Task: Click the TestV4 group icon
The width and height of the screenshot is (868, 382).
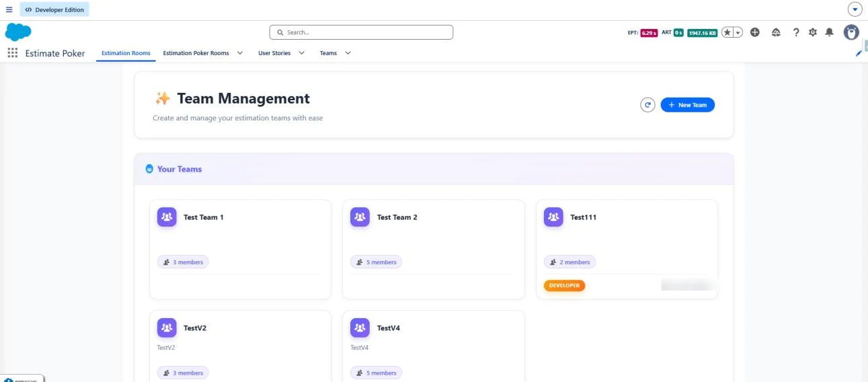Action: 360,328
